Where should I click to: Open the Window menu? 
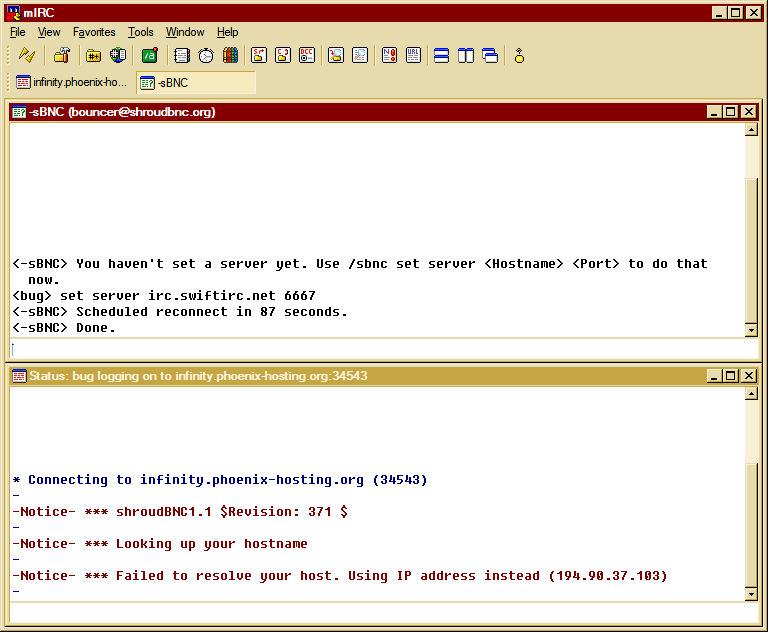[185, 32]
